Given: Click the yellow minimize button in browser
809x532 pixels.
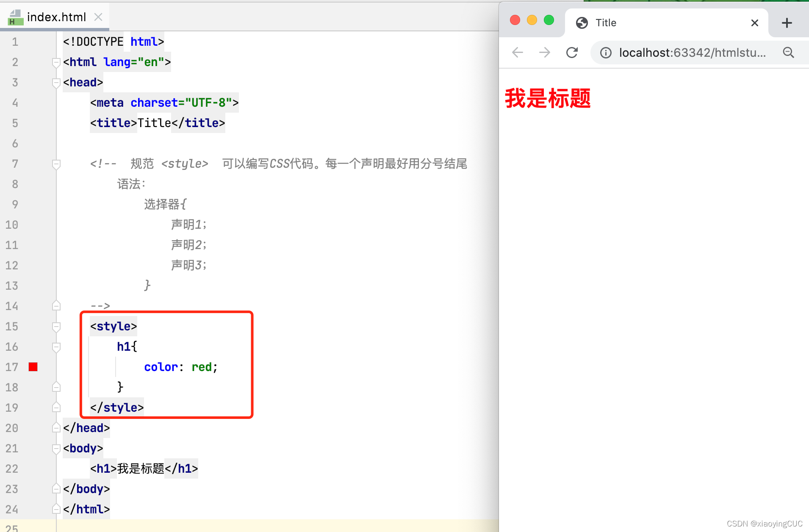Looking at the screenshot, I should point(532,20).
